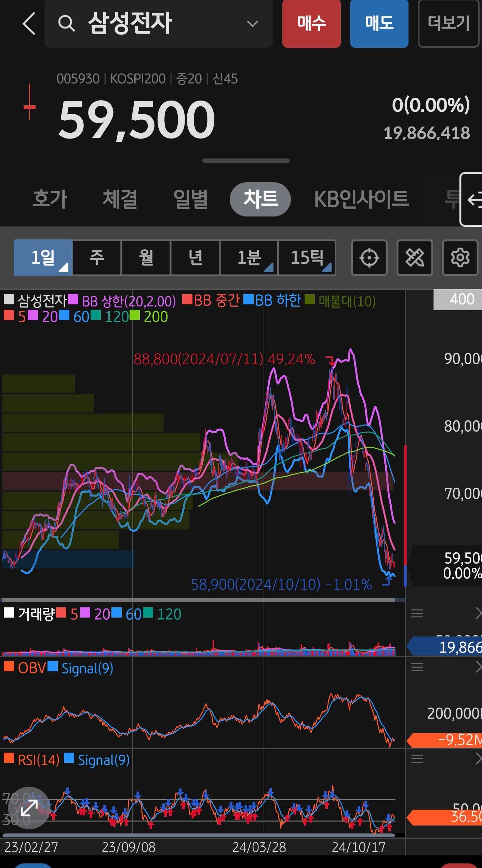Screen dimensions: 482x868
Task: Tap the red 매수 buy button
Action: [x=311, y=24]
